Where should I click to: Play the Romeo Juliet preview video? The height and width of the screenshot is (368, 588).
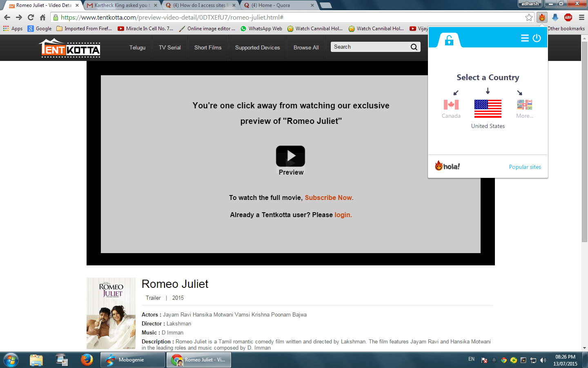click(291, 156)
